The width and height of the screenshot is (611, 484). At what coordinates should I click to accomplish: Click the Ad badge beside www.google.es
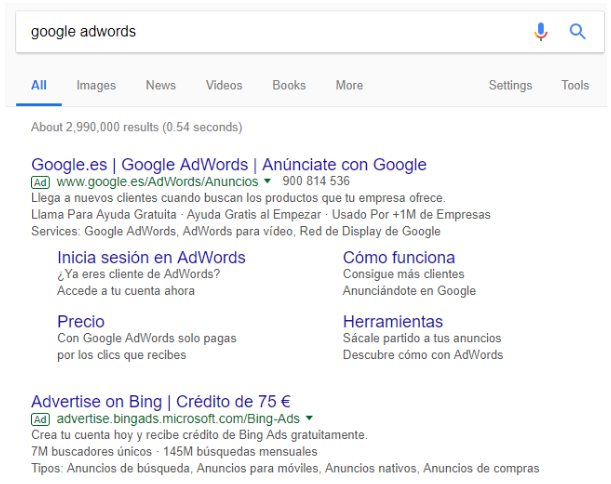(x=40, y=182)
